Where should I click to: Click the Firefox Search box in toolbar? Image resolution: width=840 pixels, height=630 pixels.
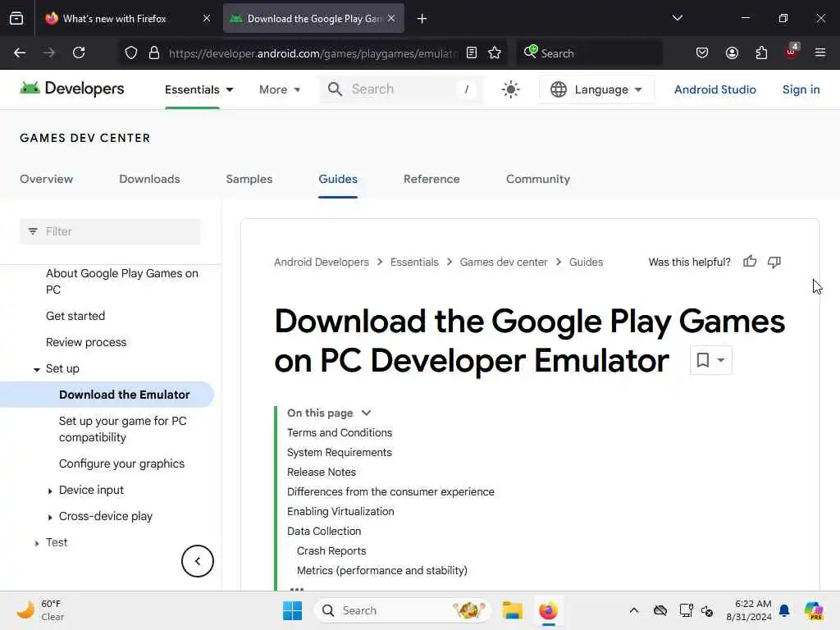pyautogui.click(x=589, y=53)
